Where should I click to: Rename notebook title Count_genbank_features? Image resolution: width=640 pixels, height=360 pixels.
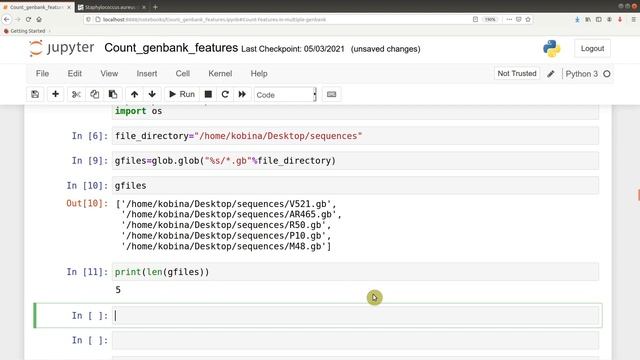pos(171,48)
